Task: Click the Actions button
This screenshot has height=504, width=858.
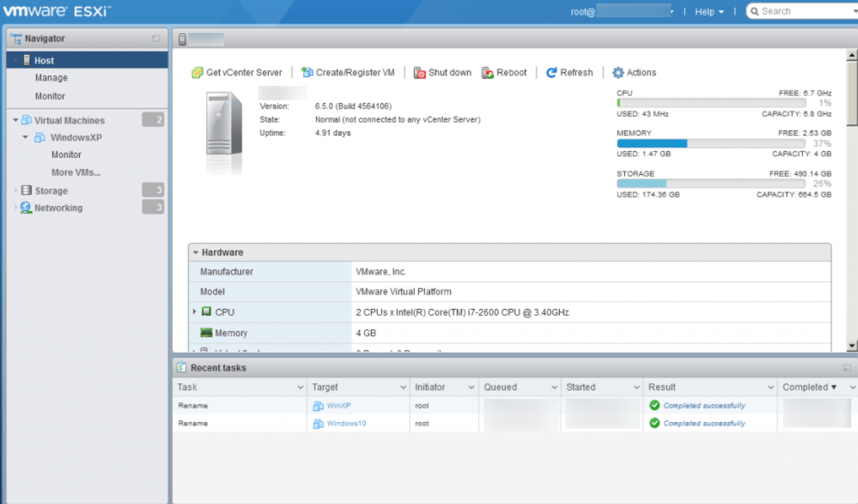Action: tap(634, 72)
